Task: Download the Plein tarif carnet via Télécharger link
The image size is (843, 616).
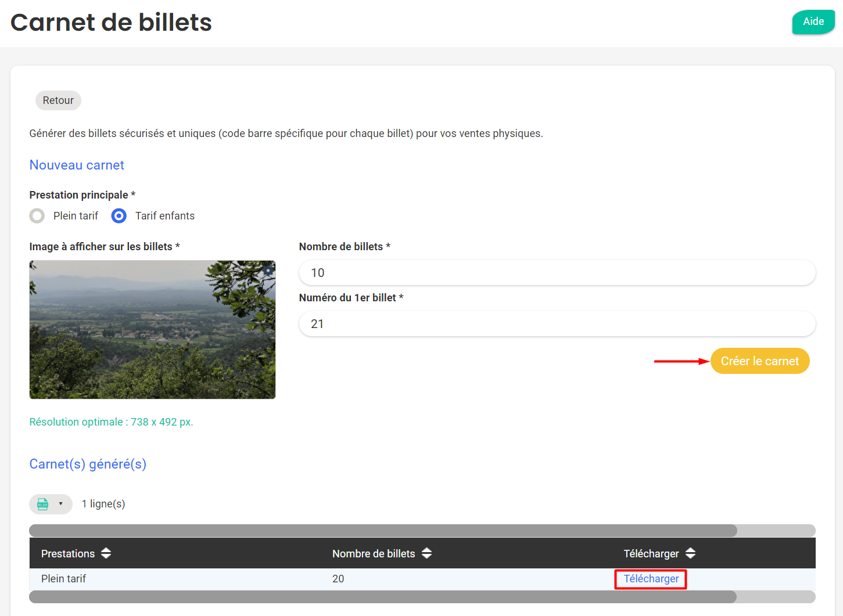Action: (651, 579)
